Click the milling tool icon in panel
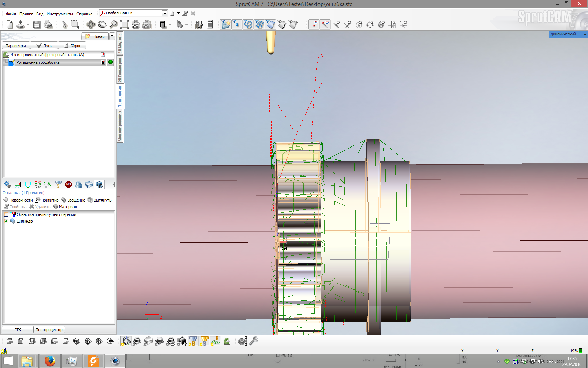Screen dimensions: 588x368 click(58, 184)
